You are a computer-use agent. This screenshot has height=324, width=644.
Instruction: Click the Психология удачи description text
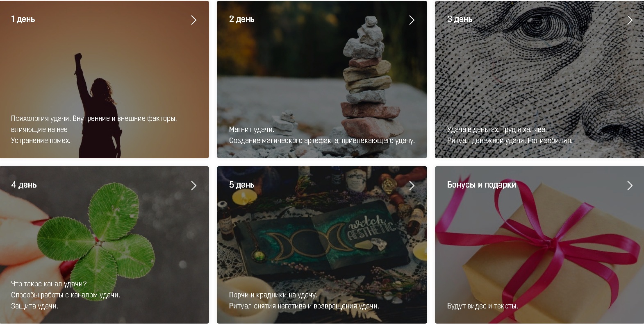tap(94, 129)
